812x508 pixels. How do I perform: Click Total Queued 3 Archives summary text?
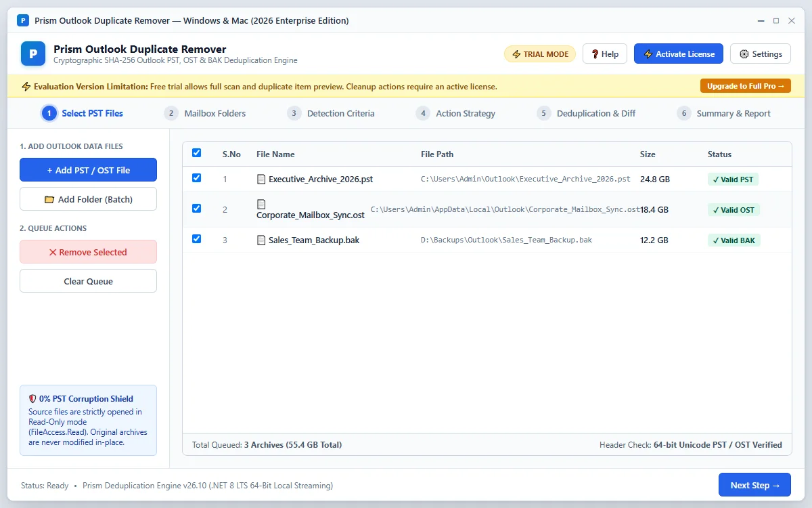(x=267, y=445)
